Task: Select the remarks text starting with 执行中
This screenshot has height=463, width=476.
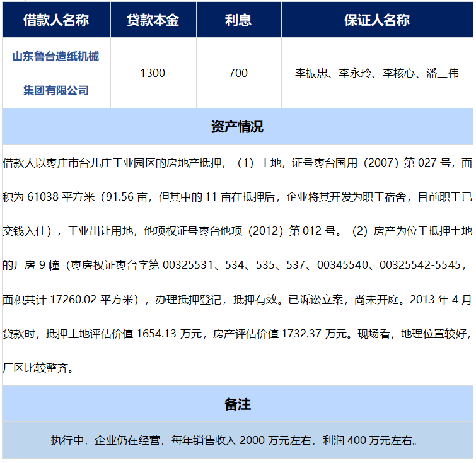Action: pos(237,440)
